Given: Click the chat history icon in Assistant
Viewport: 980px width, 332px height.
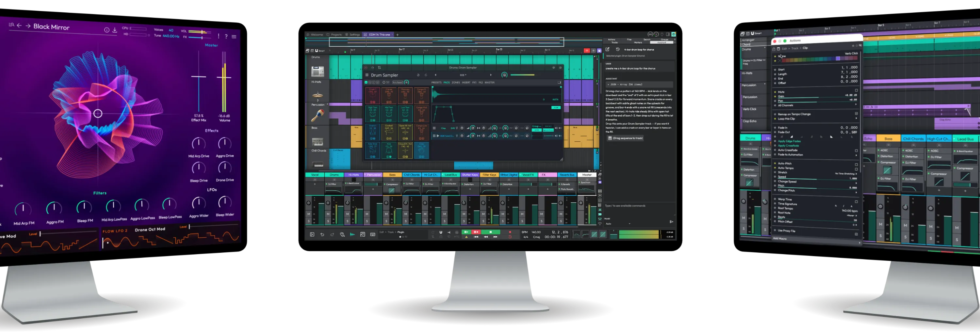Looking at the screenshot, I should pyautogui.click(x=617, y=49).
